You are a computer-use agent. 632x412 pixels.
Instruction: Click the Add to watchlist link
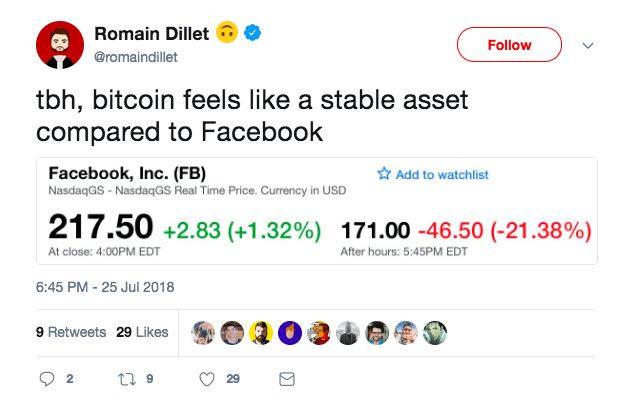pos(442,174)
